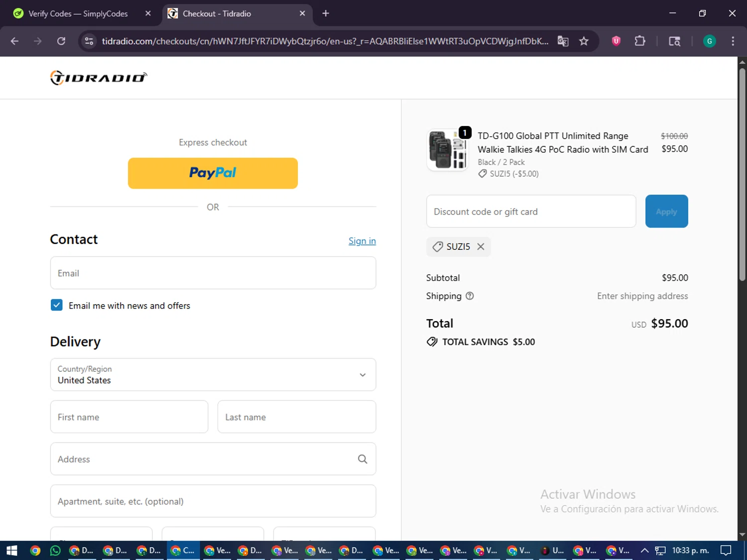
Task: Click the Last name field
Action: pyautogui.click(x=297, y=417)
